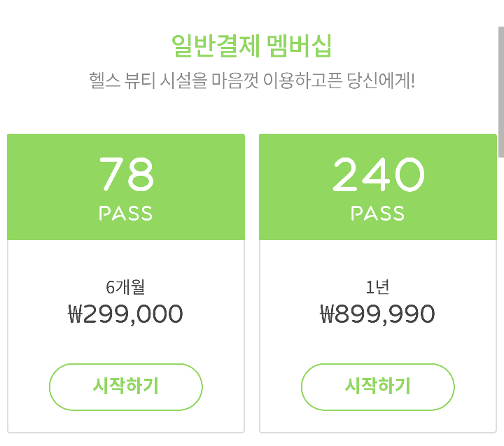This screenshot has height=446, width=504.
Task: Click 시작하기 button on 78 PASS card
Action: [126, 386]
